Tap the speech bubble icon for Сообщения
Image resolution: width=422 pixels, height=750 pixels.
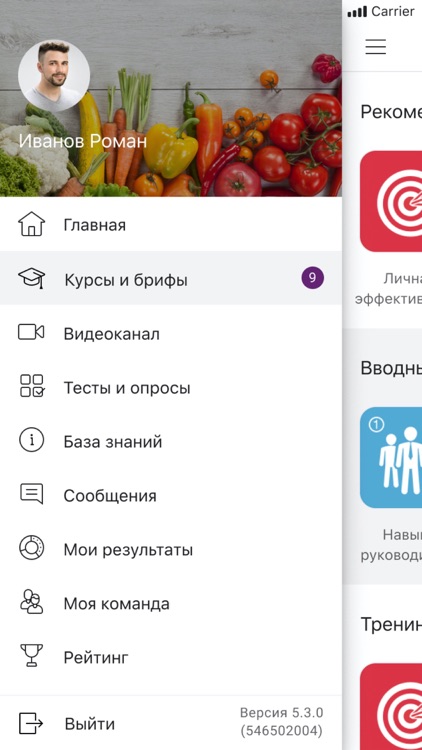32,493
